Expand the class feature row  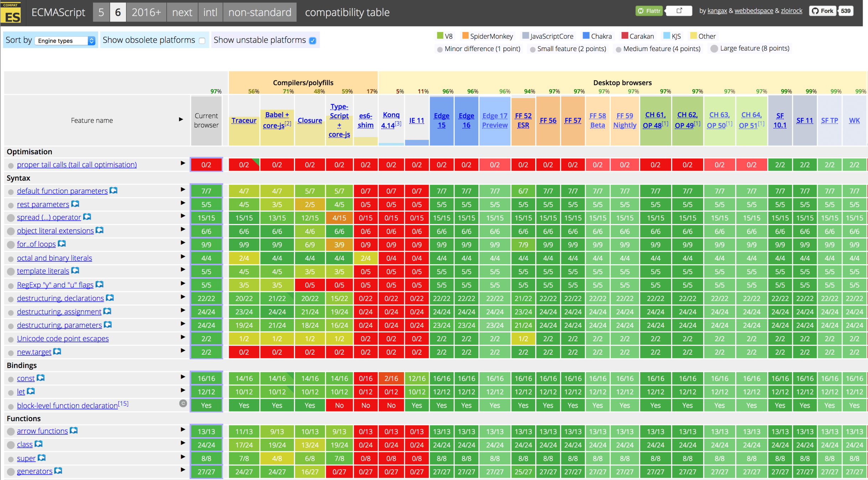tap(183, 443)
